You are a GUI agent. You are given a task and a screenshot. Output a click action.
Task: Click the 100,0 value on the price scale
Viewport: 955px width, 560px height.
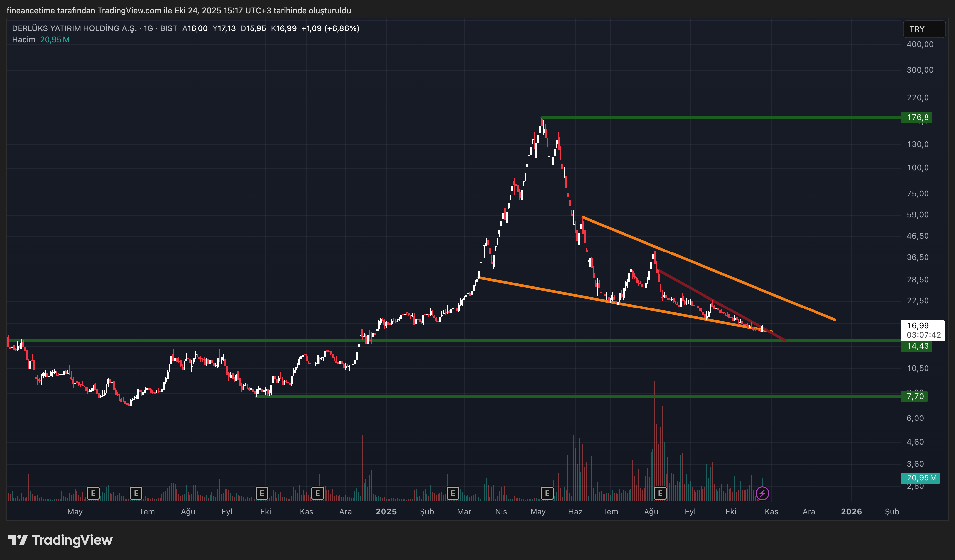pyautogui.click(x=918, y=168)
